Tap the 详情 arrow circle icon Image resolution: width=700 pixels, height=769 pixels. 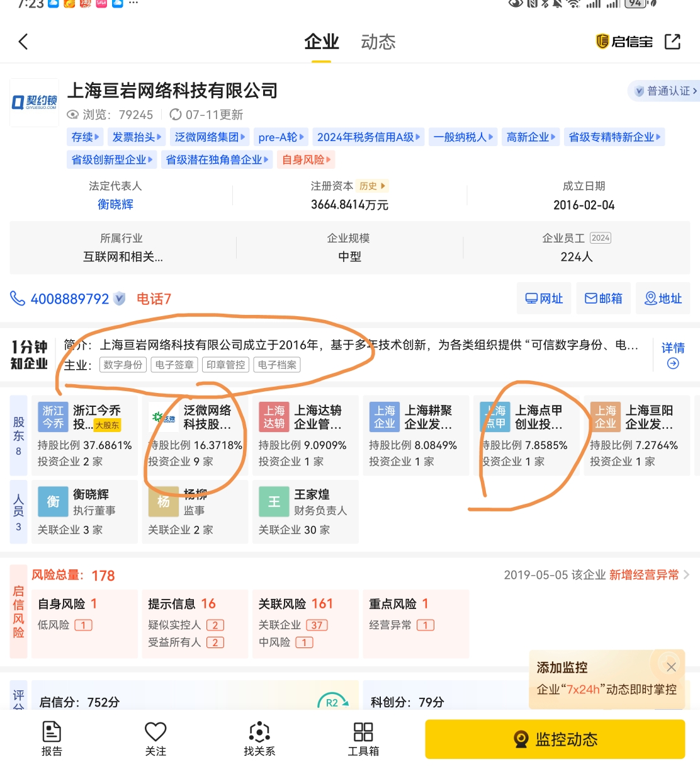pos(673,363)
